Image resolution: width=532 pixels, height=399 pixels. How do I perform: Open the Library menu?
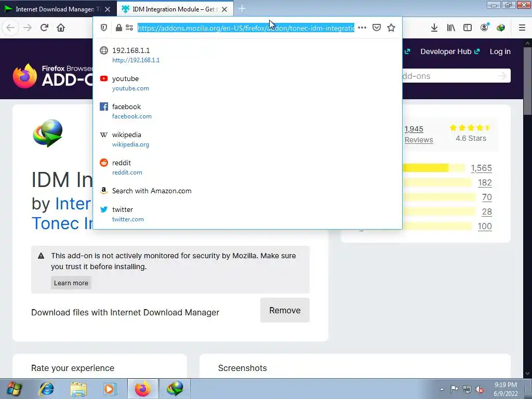[451, 28]
